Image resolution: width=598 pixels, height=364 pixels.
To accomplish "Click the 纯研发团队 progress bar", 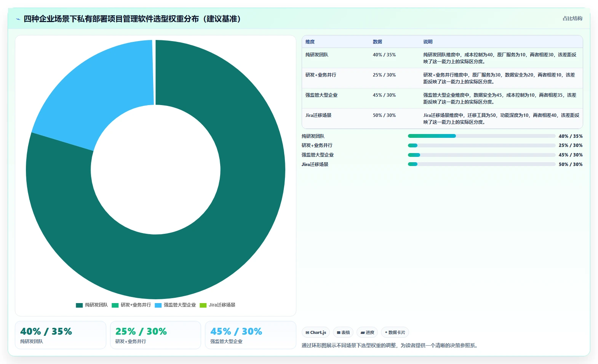I will point(481,136).
